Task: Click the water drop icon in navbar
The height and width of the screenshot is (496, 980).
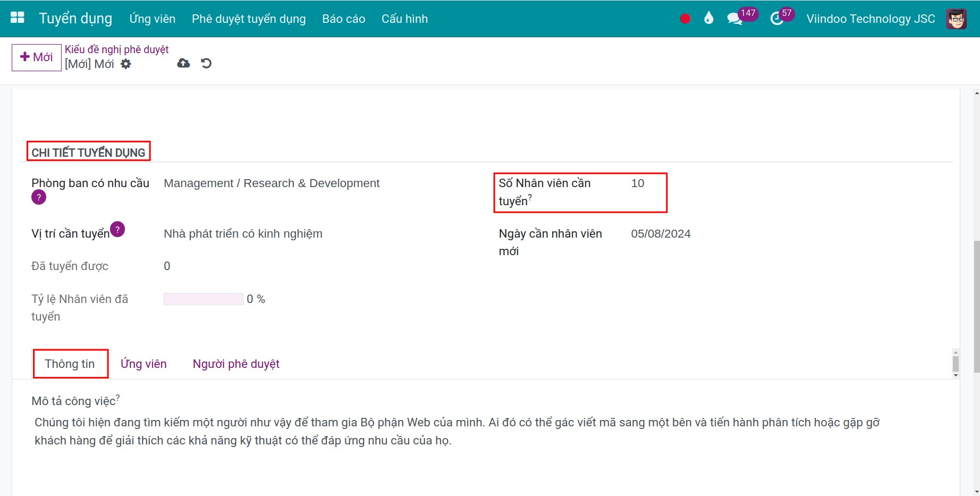Action: [x=708, y=19]
